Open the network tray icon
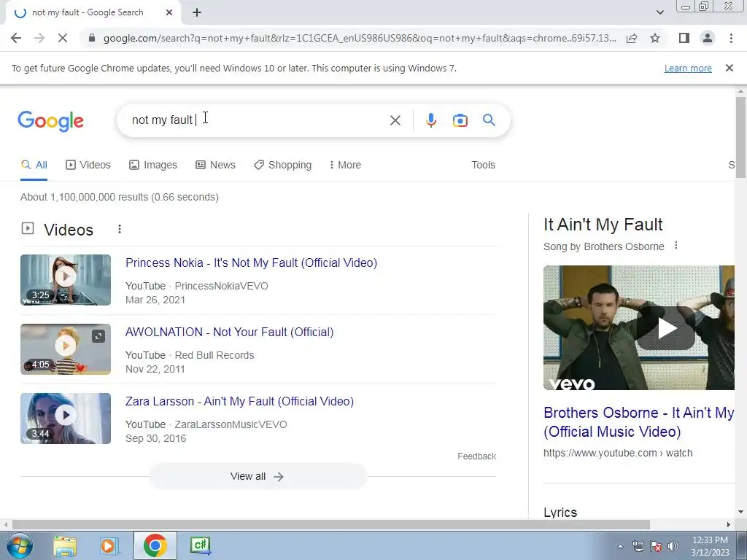This screenshot has width=747, height=560. pos(638,546)
